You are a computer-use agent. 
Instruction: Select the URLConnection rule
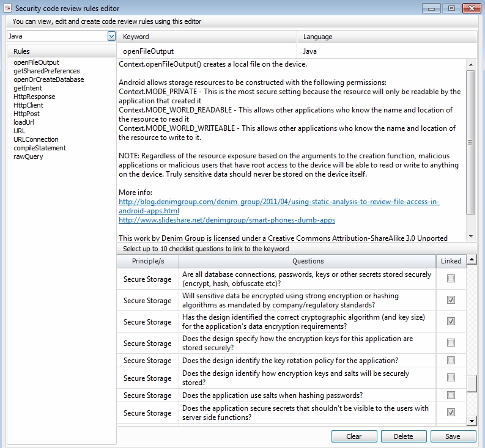pos(36,139)
